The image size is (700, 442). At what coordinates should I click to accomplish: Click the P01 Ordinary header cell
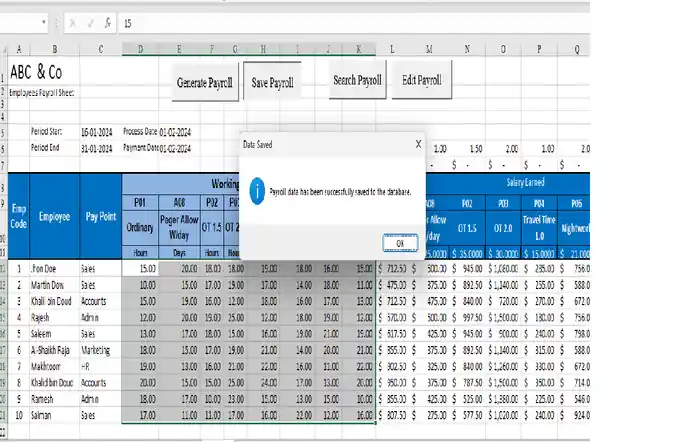[140, 227]
